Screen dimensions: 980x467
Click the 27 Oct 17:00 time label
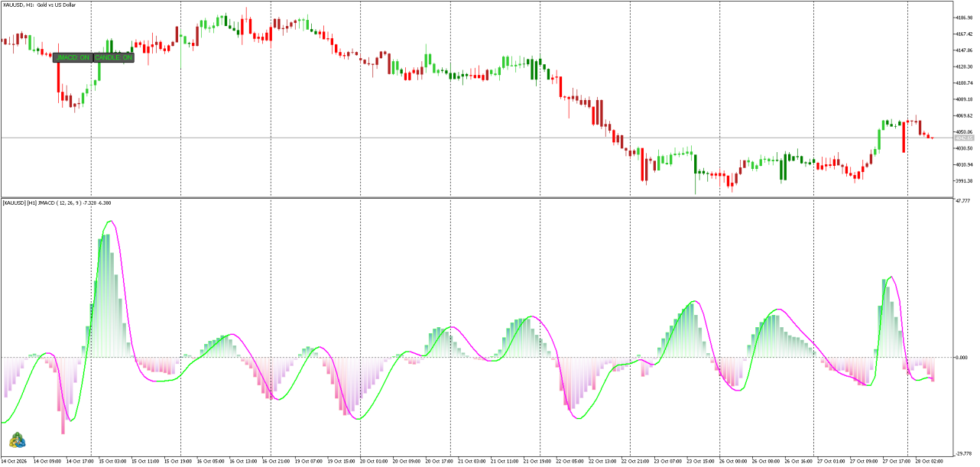897,462
